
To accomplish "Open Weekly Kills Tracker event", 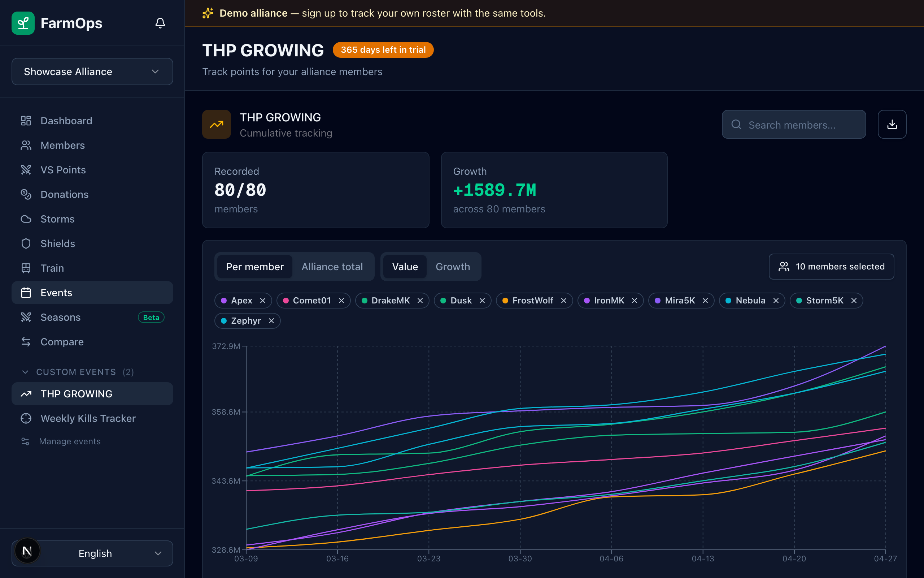I will [92, 419].
